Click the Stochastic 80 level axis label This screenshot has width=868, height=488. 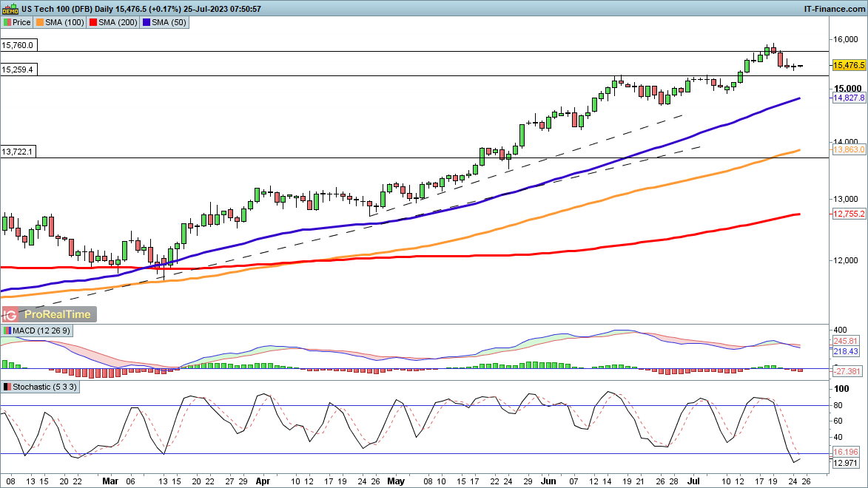(838, 406)
